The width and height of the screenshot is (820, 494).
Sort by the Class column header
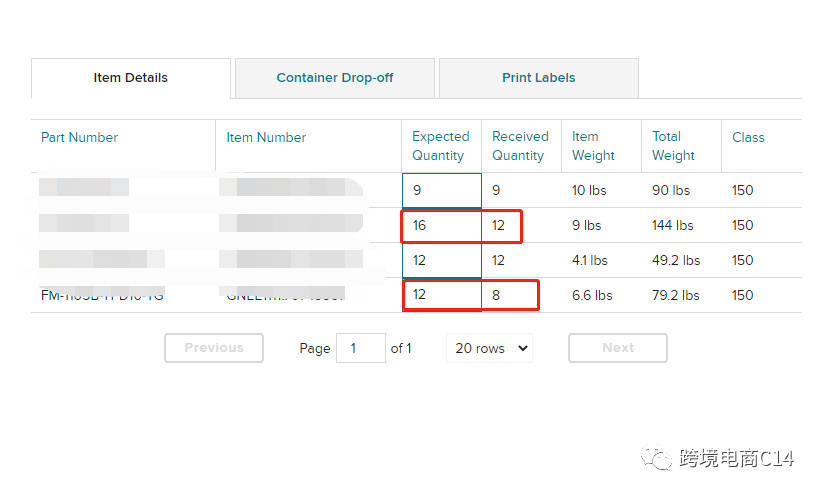pos(748,138)
